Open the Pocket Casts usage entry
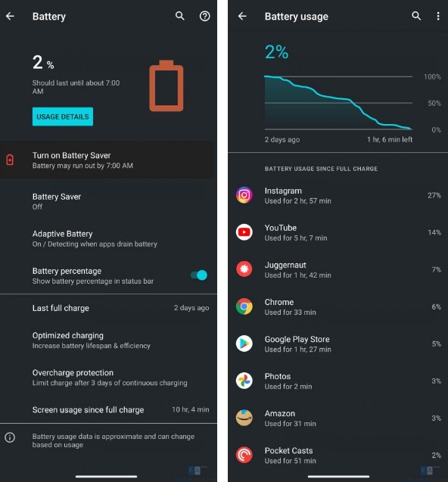 pos(338,456)
